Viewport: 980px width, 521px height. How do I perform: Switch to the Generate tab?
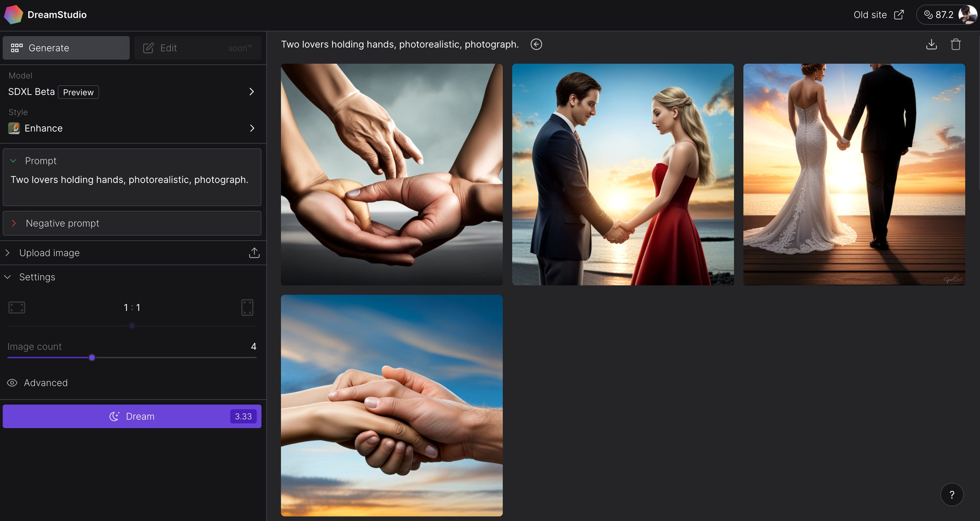(x=66, y=48)
